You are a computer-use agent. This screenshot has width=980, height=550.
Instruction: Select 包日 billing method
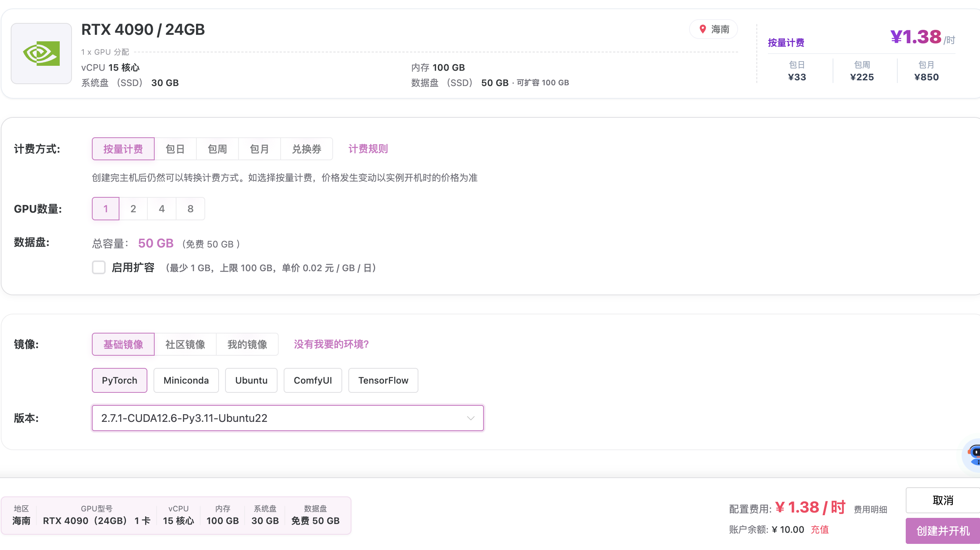point(175,149)
